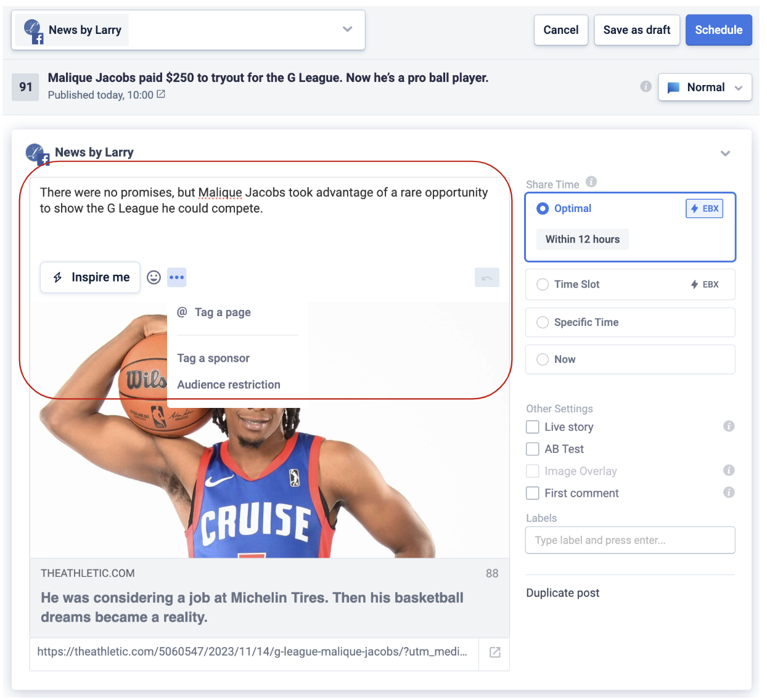This screenshot has width=767, height=700.
Task: Click the info icon beside Normal dropdown
Action: [646, 86]
